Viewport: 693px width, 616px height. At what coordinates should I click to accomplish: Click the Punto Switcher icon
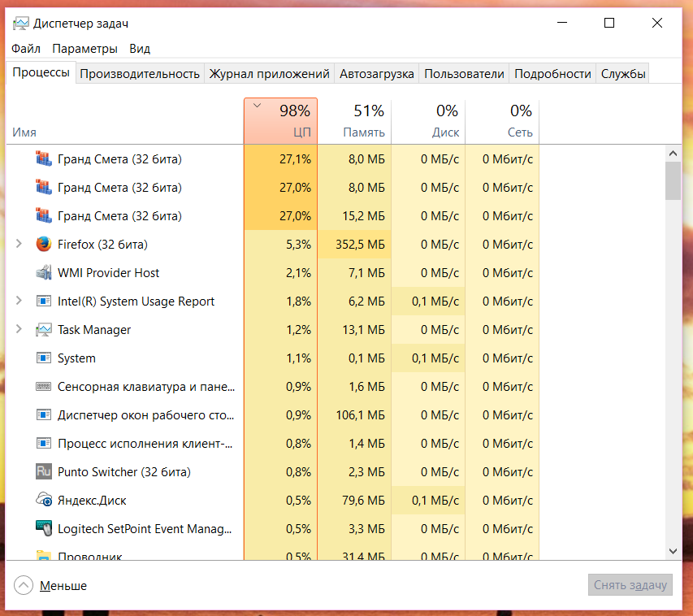(44, 472)
